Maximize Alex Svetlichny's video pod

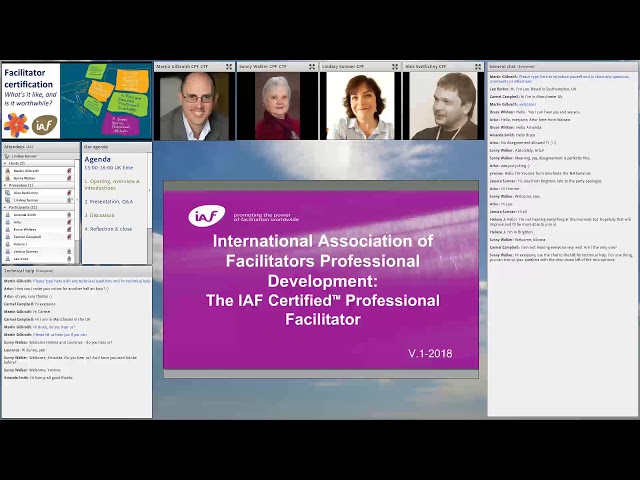click(478, 67)
